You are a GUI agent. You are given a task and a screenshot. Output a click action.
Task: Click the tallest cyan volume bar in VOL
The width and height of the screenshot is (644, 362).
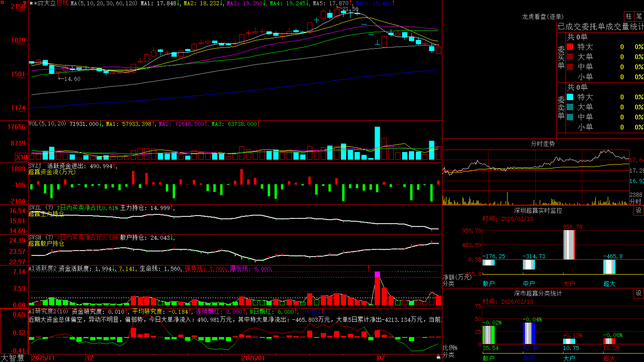(377, 143)
